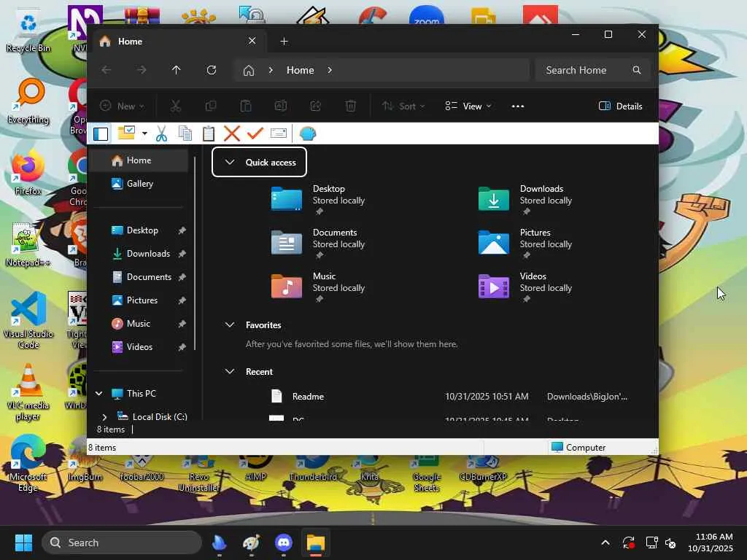The width and height of the screenshot is (747, 560).
Task: Select the Videos folder in Quick access
Action: [x=527, y=287]
